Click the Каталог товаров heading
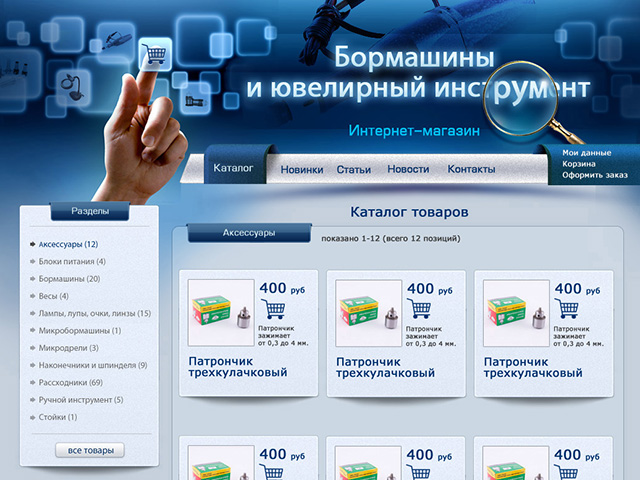Screen dimensions: 640x480 pos(409,212)
